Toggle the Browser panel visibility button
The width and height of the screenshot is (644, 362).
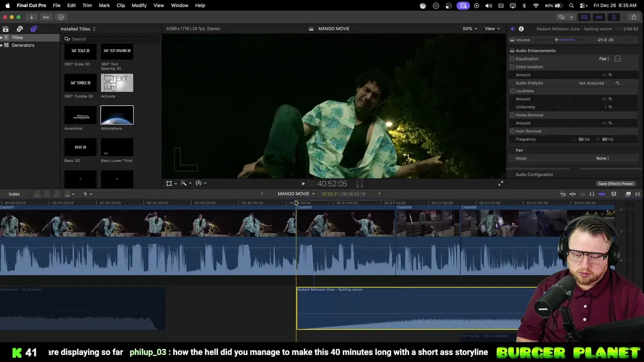tap(584, 17)
